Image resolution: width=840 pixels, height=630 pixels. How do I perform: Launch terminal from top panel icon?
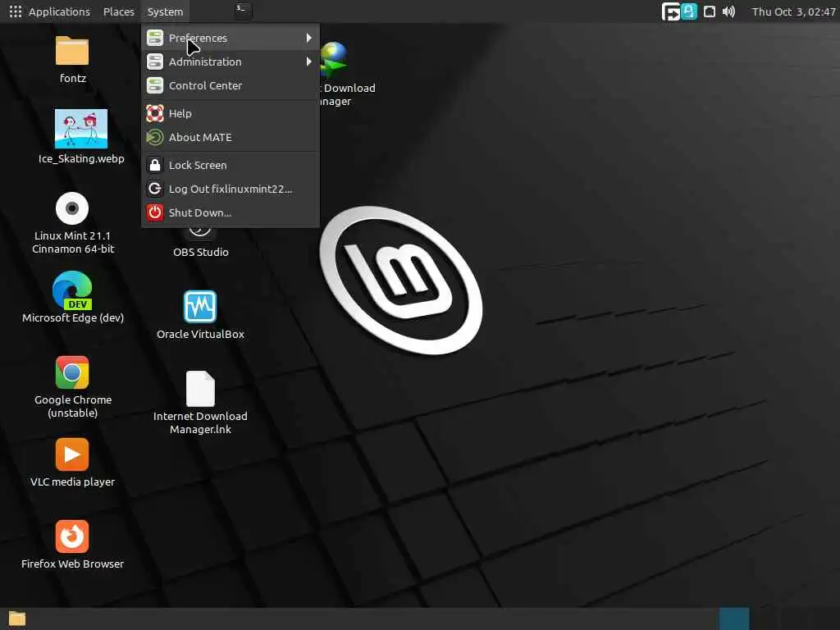(243, 10)
